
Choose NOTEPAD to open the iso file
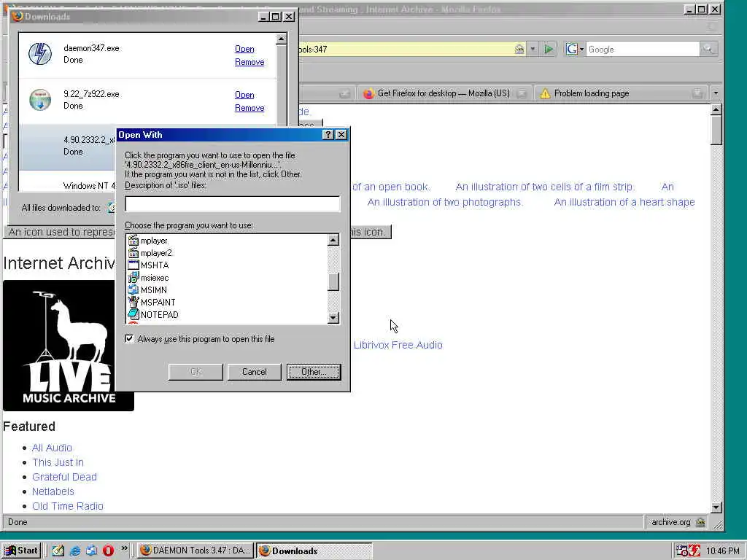click(159, 315)
